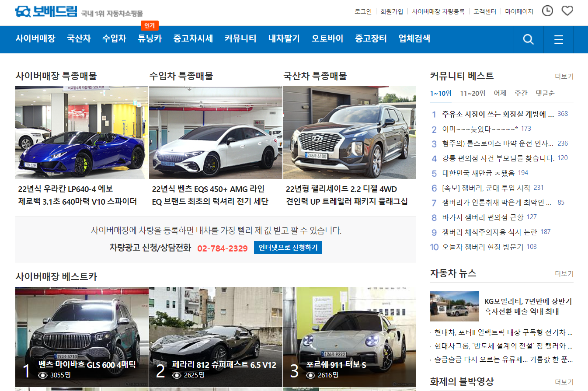This screenshot has width=588, height=391.
Task: Open 페라리 812 슈퍼패스트 best car card
Action: pyautogui.click(x=216, y=337)
